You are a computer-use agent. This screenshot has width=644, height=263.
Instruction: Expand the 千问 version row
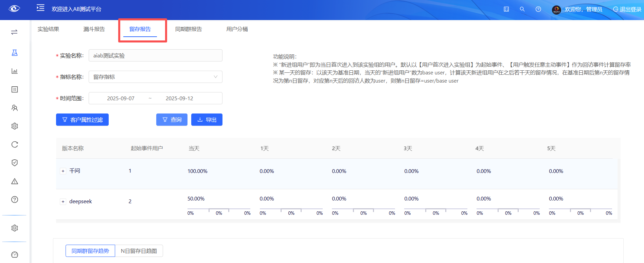[x=63, y=171]
